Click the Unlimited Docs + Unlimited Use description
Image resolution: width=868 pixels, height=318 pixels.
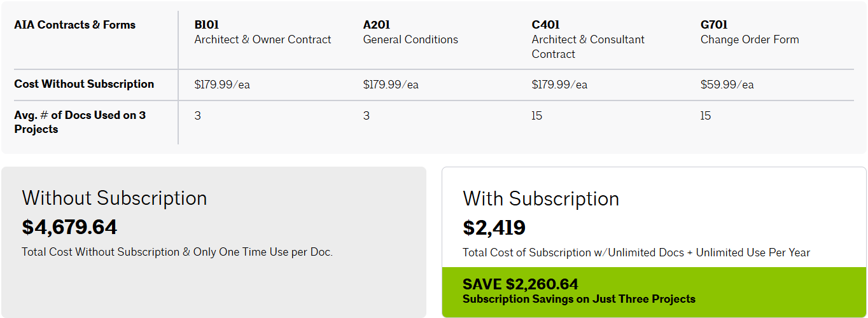point(636,252)
